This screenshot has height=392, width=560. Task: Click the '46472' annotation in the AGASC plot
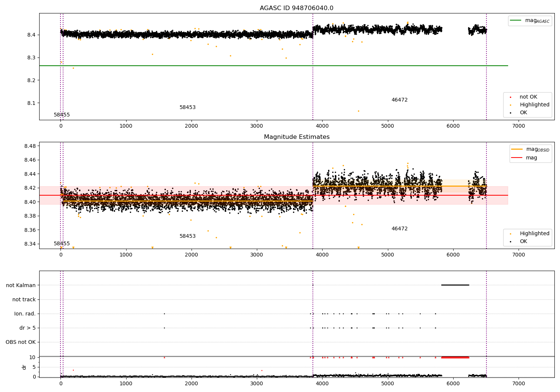coord(399,100)
